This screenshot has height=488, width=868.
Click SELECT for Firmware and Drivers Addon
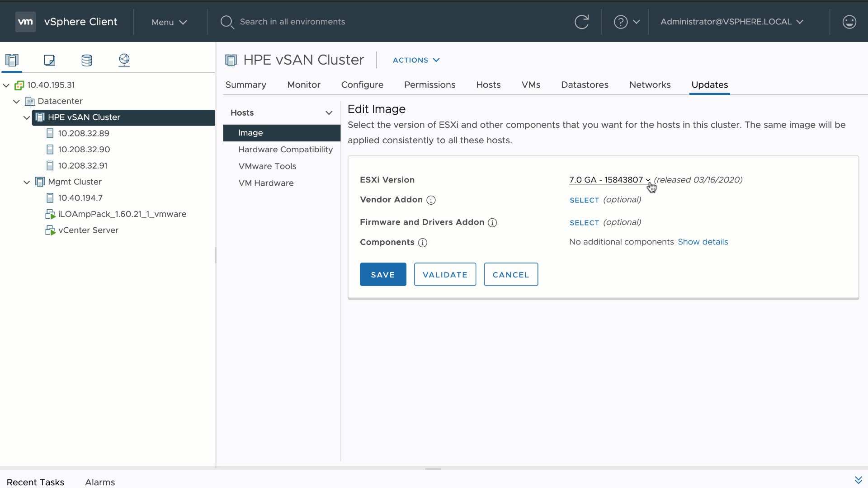pos(584,223)
